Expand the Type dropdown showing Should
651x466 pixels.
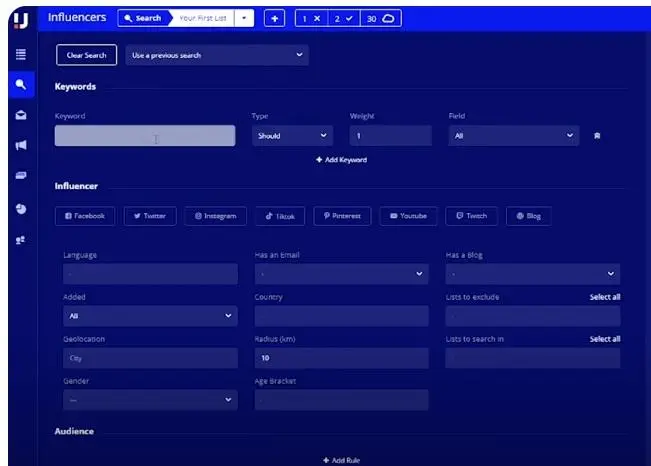[x=292, y=136]
